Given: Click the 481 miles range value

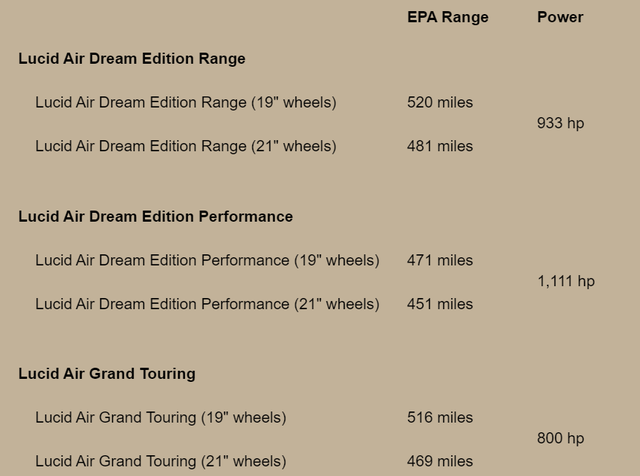Looking at the screenshot, I should [x=440, y=146].
